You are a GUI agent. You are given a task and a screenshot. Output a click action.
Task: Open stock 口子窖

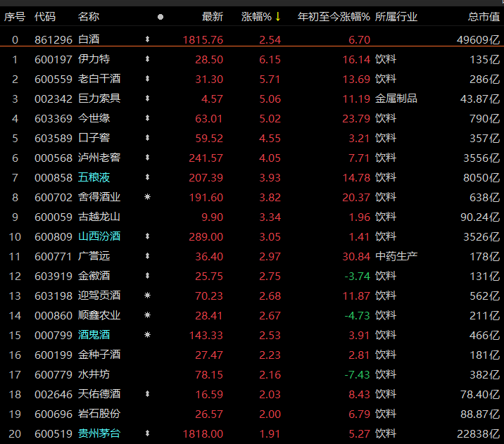(94, 138)
